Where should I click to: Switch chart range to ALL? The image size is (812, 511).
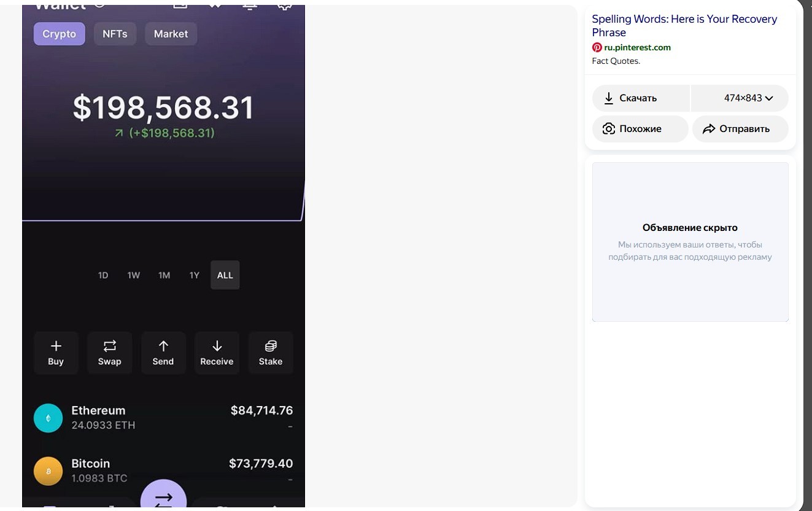coord(225,275)
